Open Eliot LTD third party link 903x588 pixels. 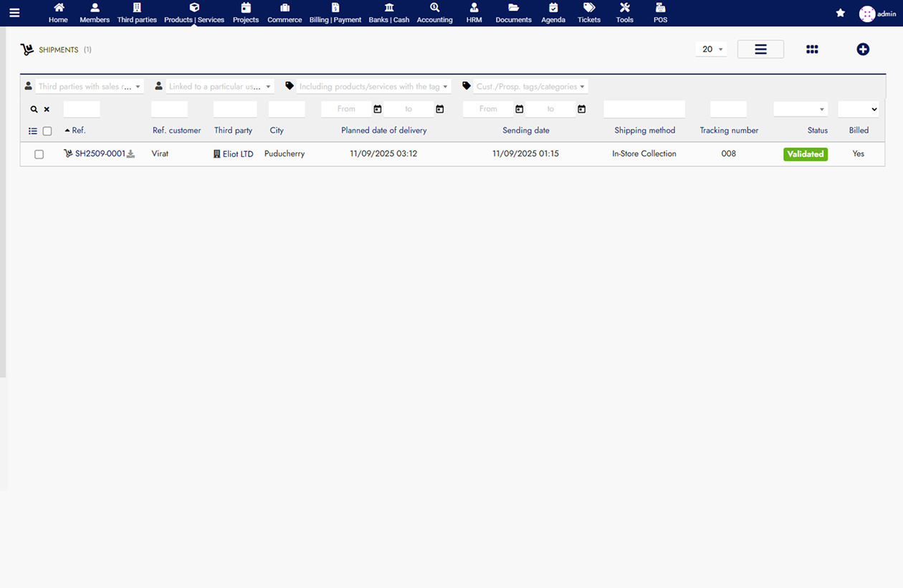237,154
